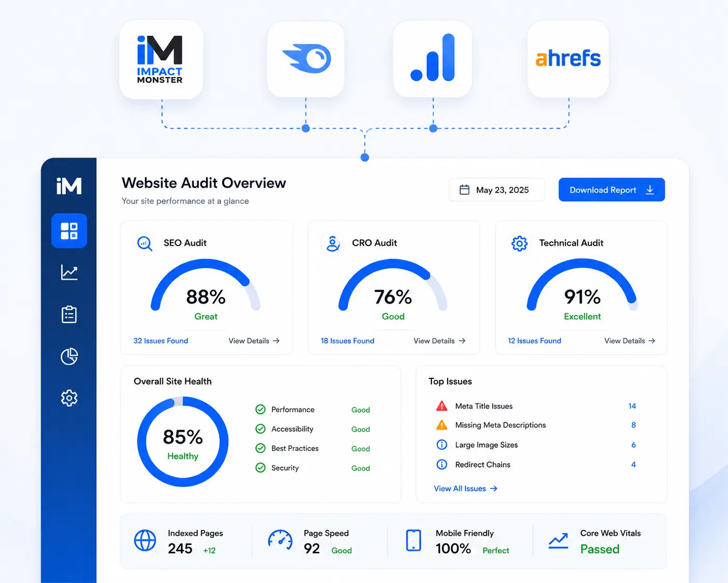Screen dimensions: 728x583
Task: Click the green check icon beside Performance
Action: point(261,409)
